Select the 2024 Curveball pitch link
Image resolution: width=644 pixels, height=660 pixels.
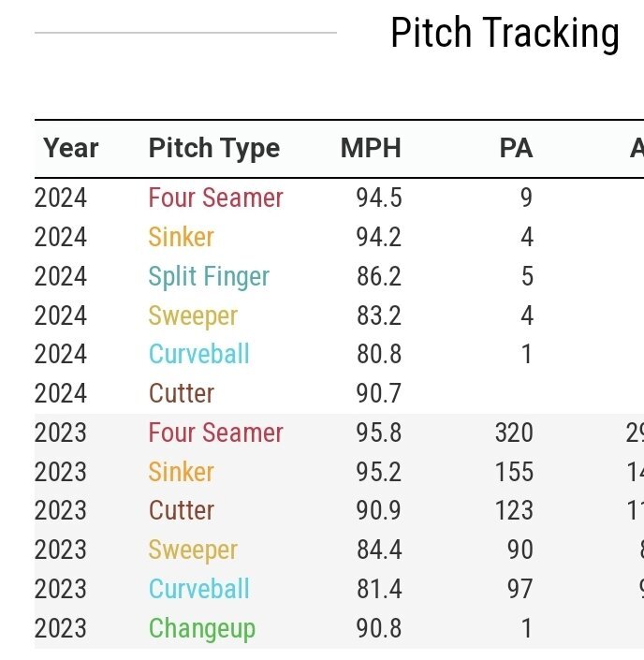point(198,355)
